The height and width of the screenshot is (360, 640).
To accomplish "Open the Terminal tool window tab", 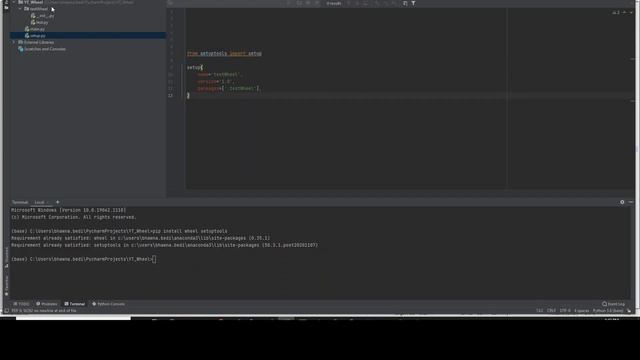I will pyautogui.click(x=74, y=304).
